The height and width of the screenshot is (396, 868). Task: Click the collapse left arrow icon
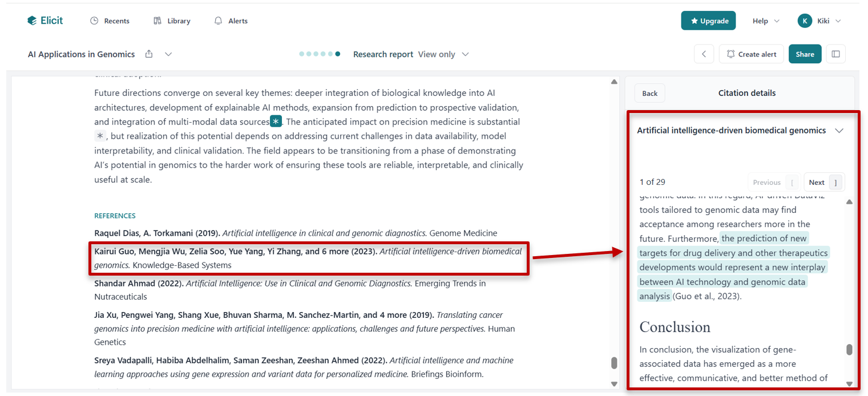[704, 54]
